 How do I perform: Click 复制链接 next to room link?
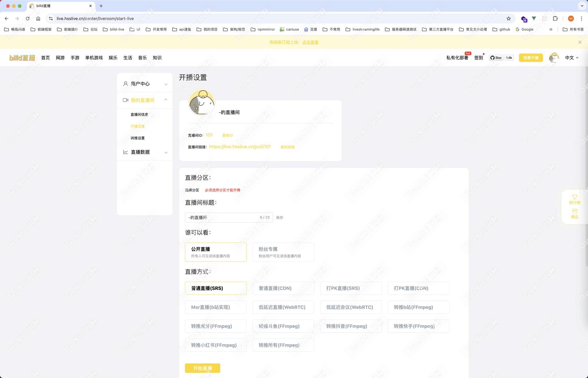point(287,147)
